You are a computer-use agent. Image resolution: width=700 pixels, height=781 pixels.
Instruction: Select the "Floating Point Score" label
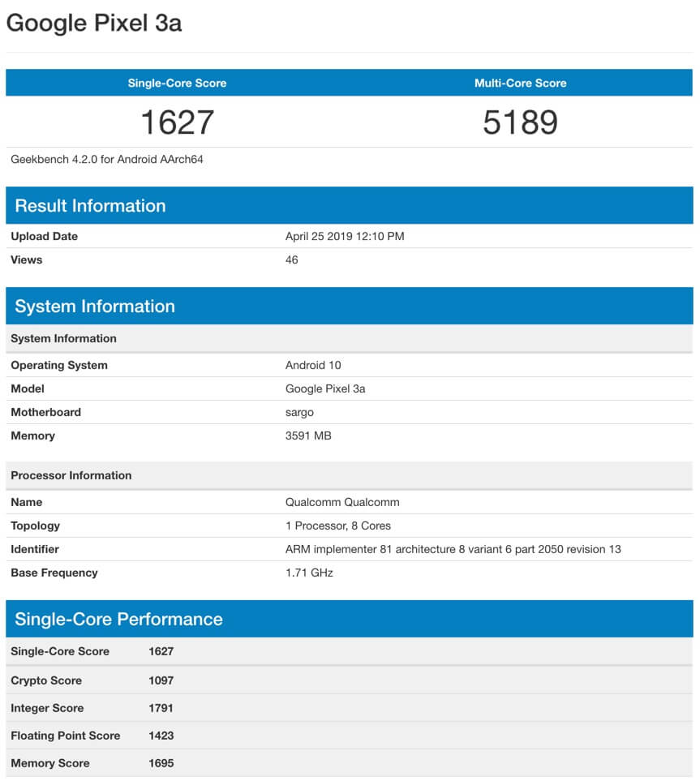[x=65, y=735]
